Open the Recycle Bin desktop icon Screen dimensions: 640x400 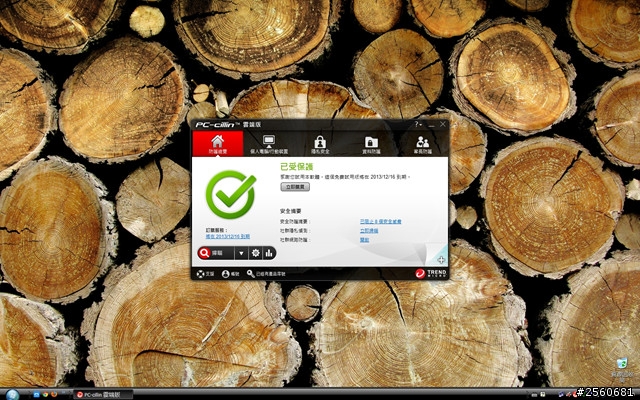click(622, 369)
